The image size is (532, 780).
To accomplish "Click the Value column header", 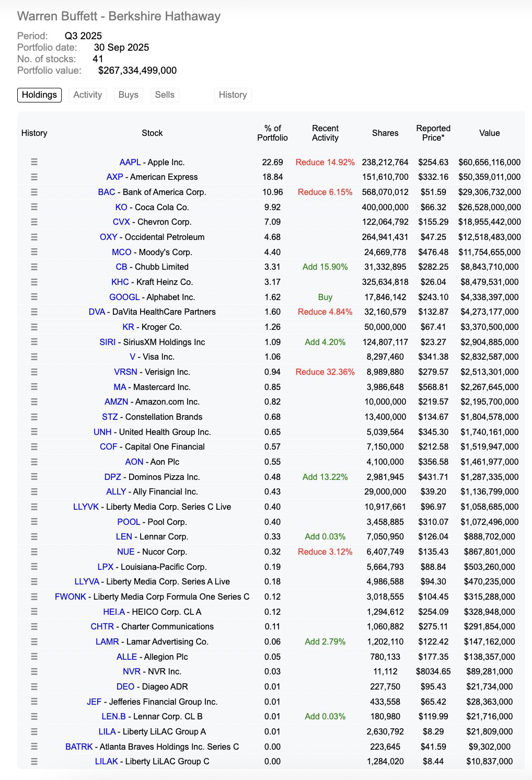I will [489, 133].
